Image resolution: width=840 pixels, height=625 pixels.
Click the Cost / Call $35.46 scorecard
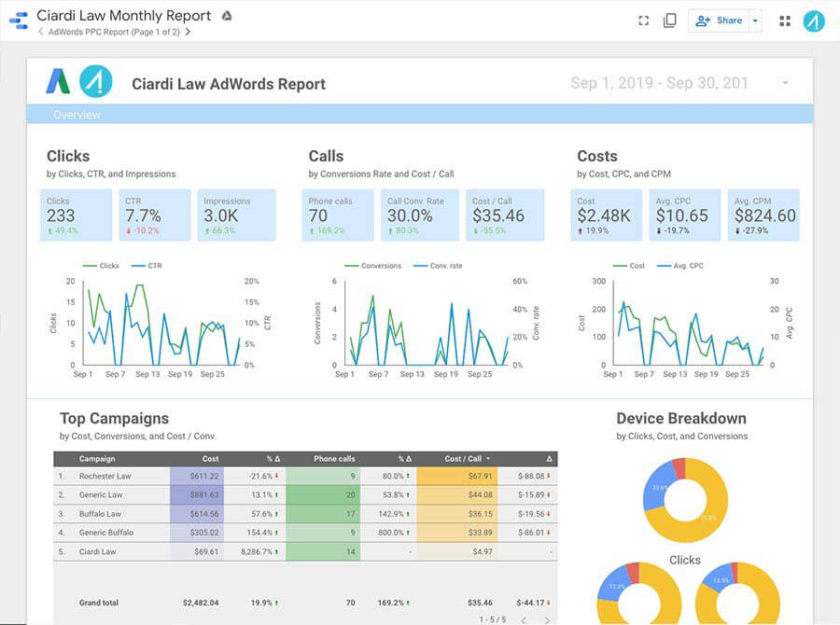(x=505, y=215)
